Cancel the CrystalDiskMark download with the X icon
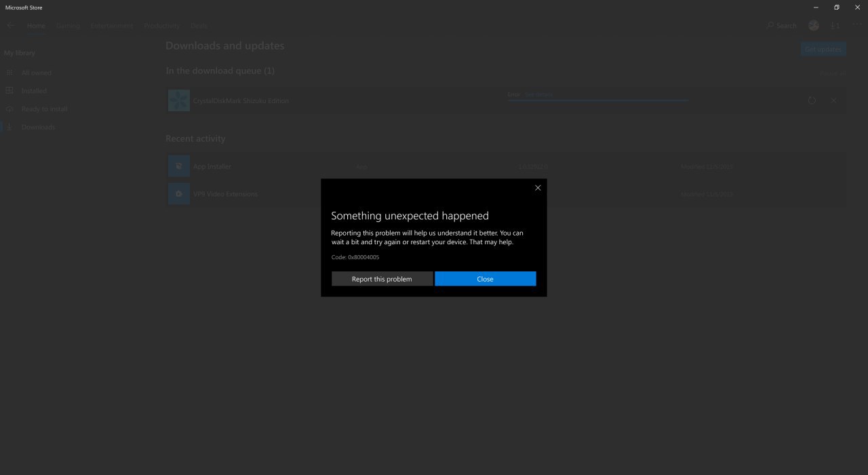The height and width of the screenshot is (475, 868). coord(834,100)
